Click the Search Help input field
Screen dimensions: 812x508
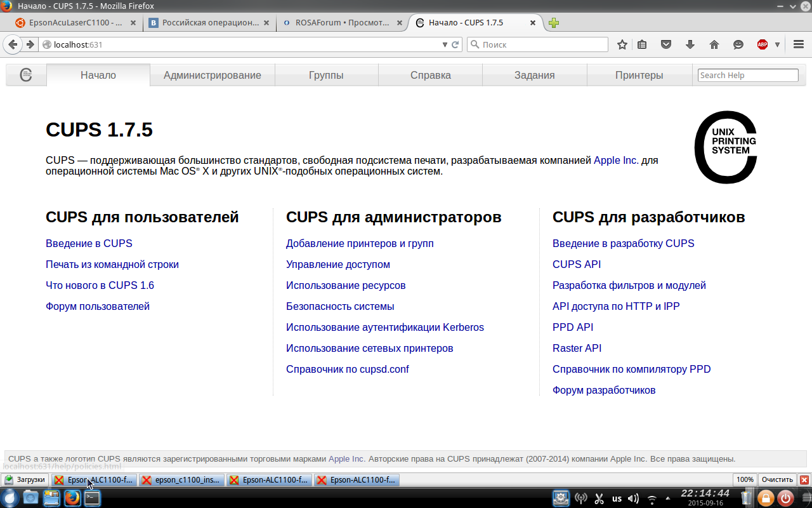pos(748,75)
